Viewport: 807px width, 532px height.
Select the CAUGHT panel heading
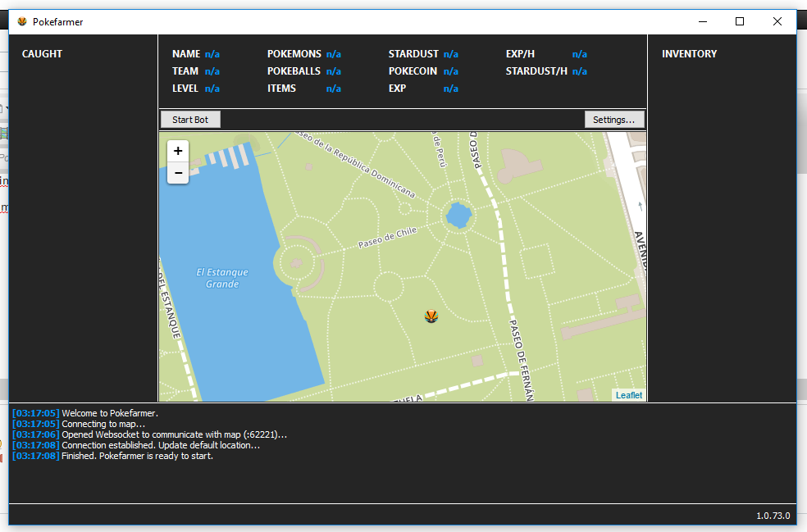(42, 53)
